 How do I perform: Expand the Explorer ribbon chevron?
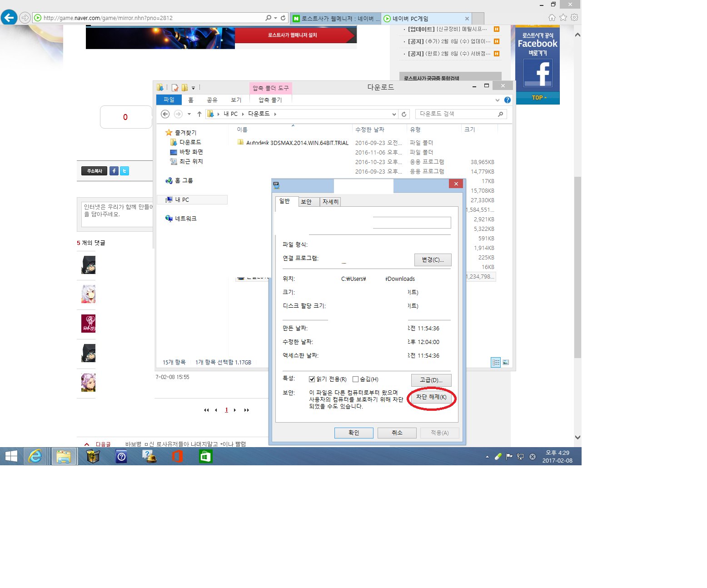coord(498,100)
